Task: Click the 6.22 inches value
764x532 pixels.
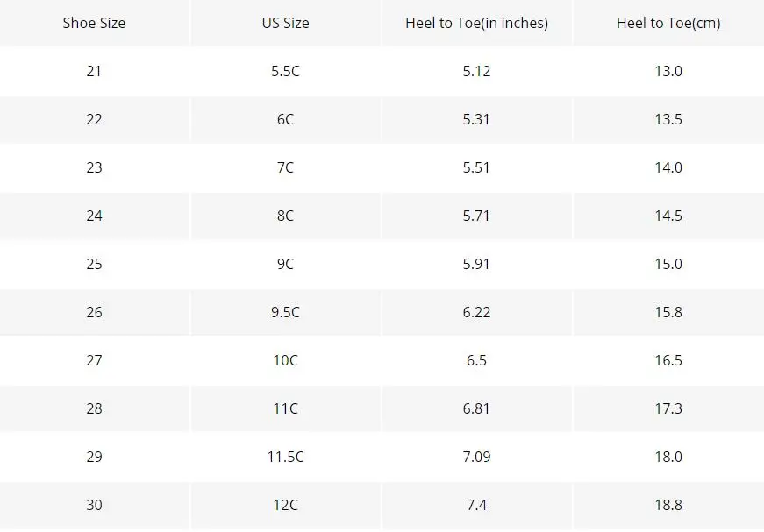Action: 476,312
